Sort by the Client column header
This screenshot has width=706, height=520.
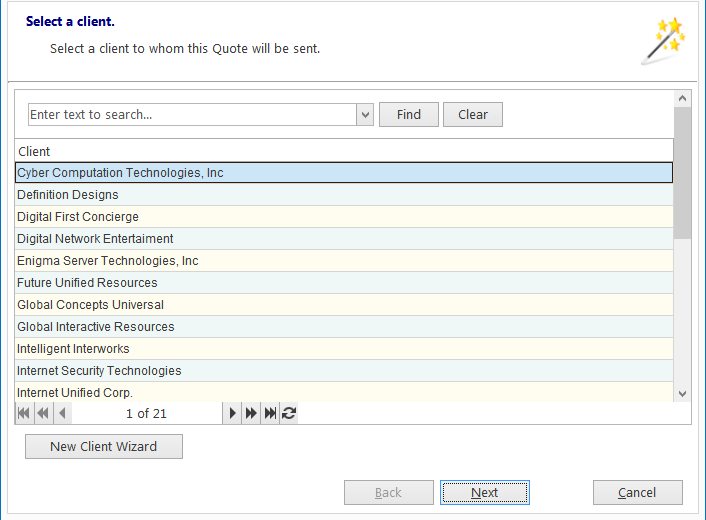344,151
